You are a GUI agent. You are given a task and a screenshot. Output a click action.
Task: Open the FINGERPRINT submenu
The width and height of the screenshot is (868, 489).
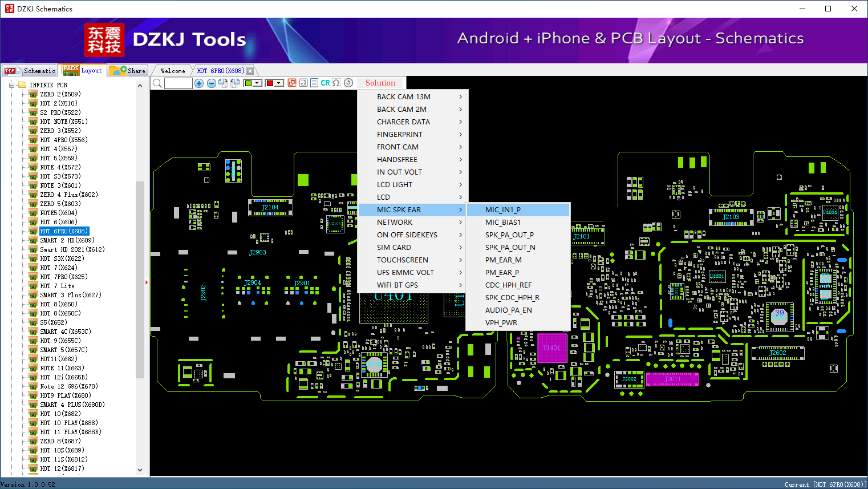(413, 135)
